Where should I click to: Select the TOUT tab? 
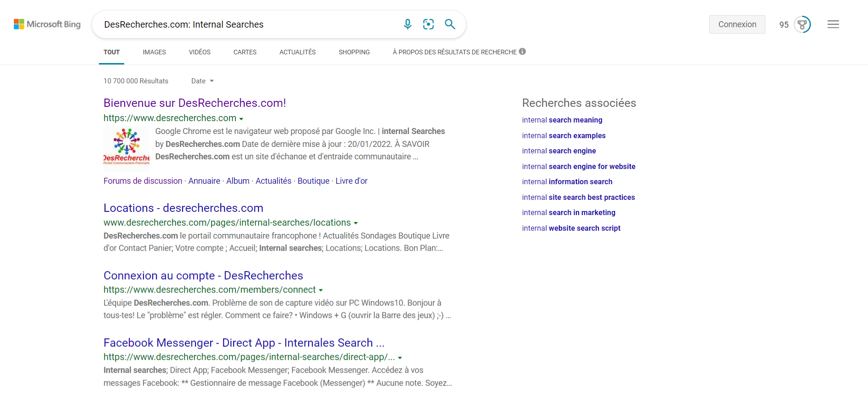coord(111,52)
